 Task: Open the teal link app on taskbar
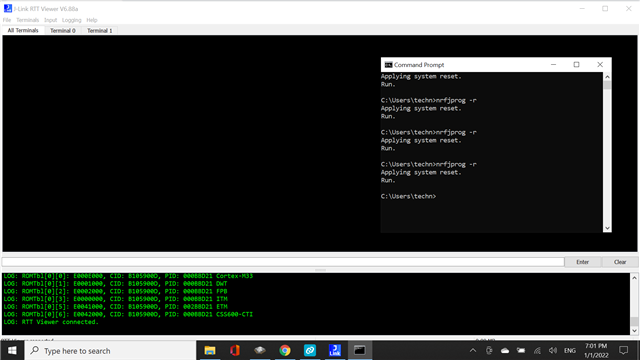(310, 351)
